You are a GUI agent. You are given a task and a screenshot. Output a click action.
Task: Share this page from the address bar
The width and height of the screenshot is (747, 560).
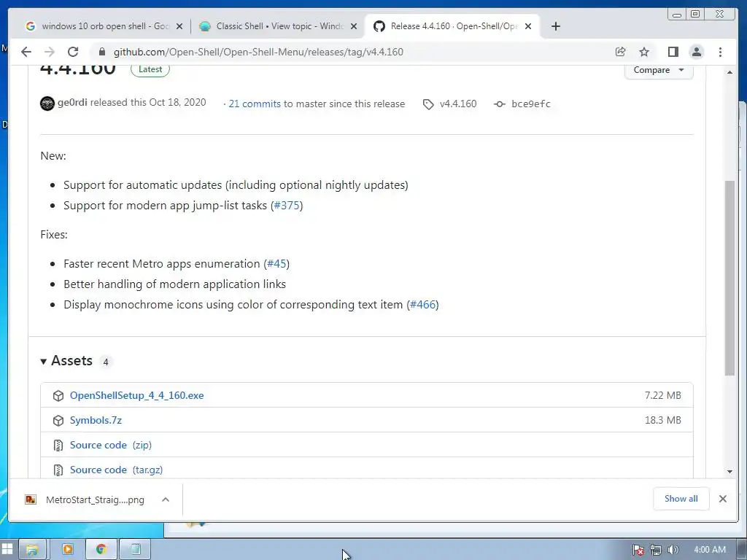(x=620, y=52)
